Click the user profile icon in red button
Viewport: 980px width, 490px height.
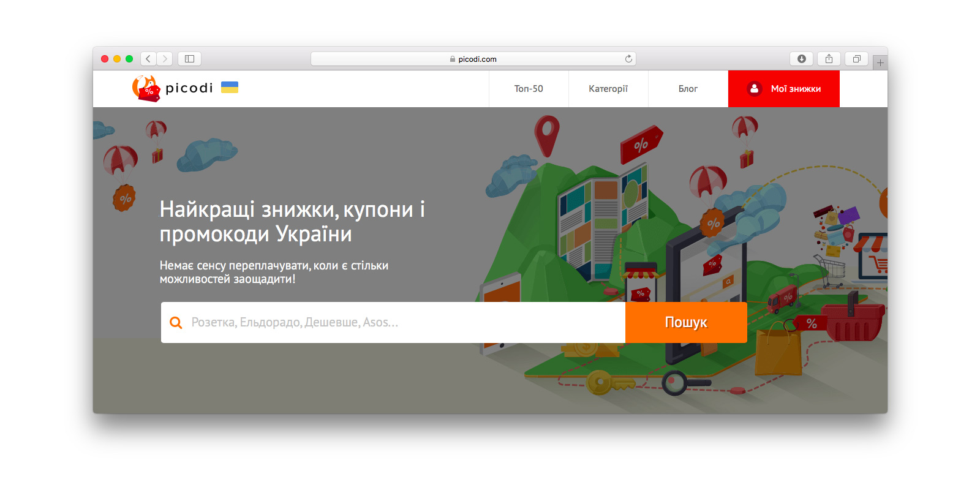coord(754,89)
